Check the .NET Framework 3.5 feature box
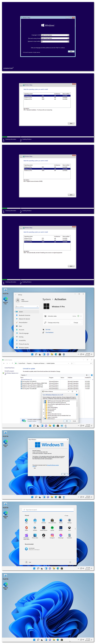Screen dimensions: 96x644 45,401
